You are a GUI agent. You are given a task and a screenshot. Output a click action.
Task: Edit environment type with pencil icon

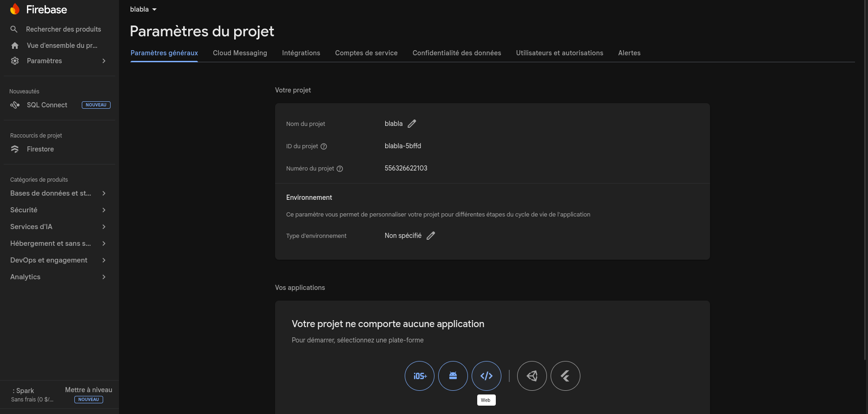(x=431, y=236)
